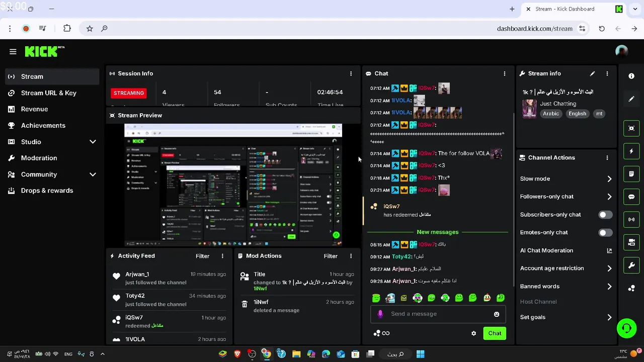Click the chat panel scrollbar
This screenshot has width=644, height=362.
point(513,199)
